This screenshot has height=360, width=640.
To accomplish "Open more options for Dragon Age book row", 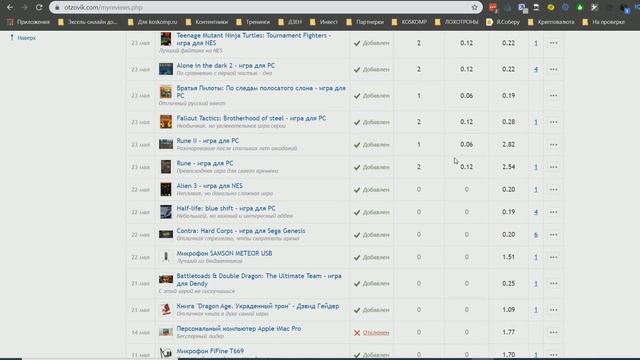I will click(553, 310).
